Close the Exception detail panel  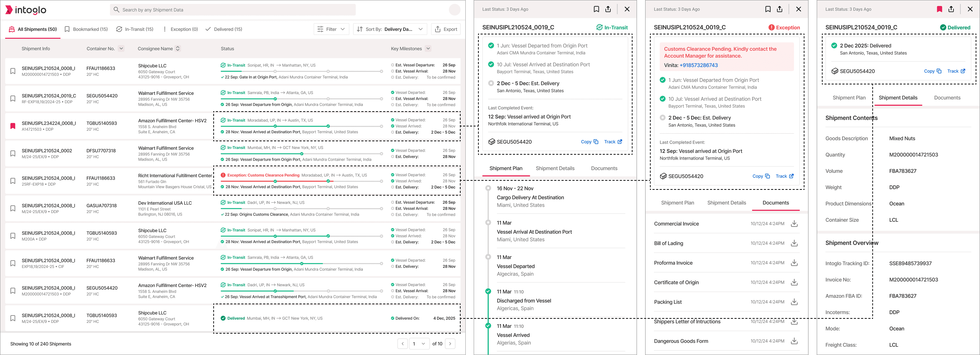click(798, 9)
